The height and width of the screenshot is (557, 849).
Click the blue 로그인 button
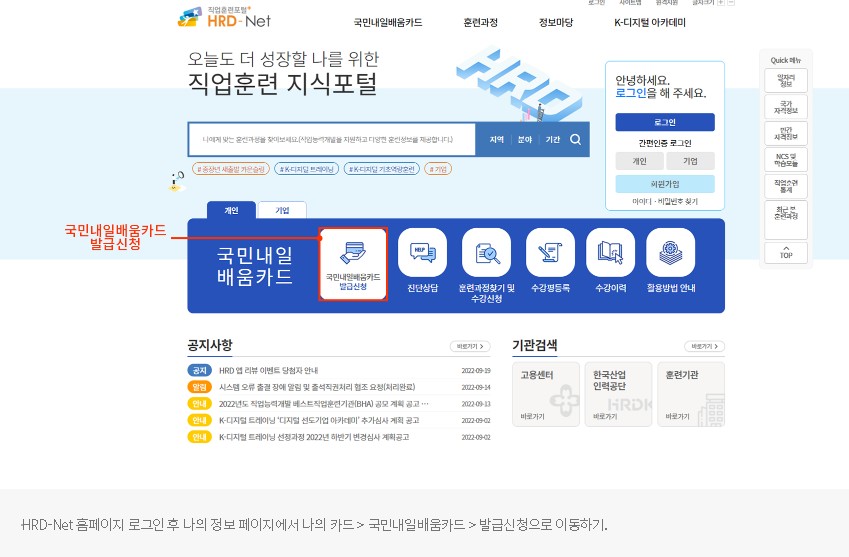665,122
